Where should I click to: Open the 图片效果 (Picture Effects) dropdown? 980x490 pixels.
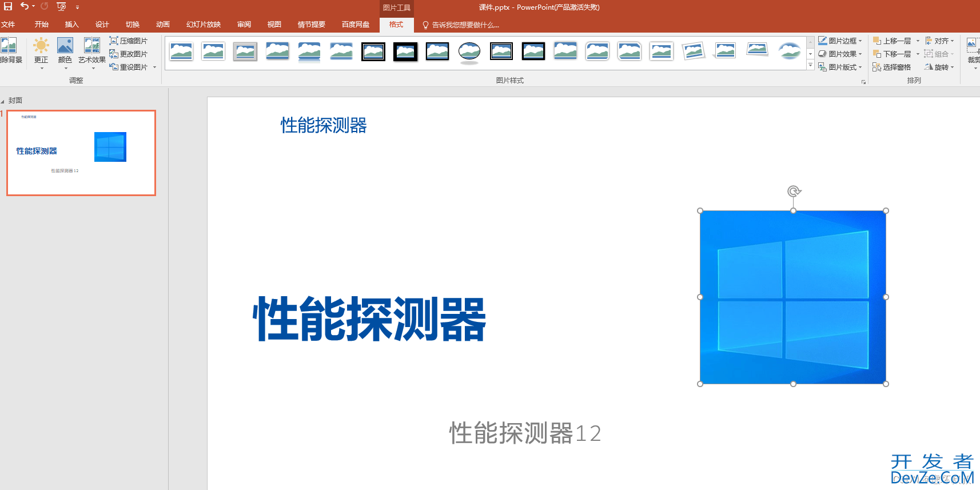click(840, 54)
